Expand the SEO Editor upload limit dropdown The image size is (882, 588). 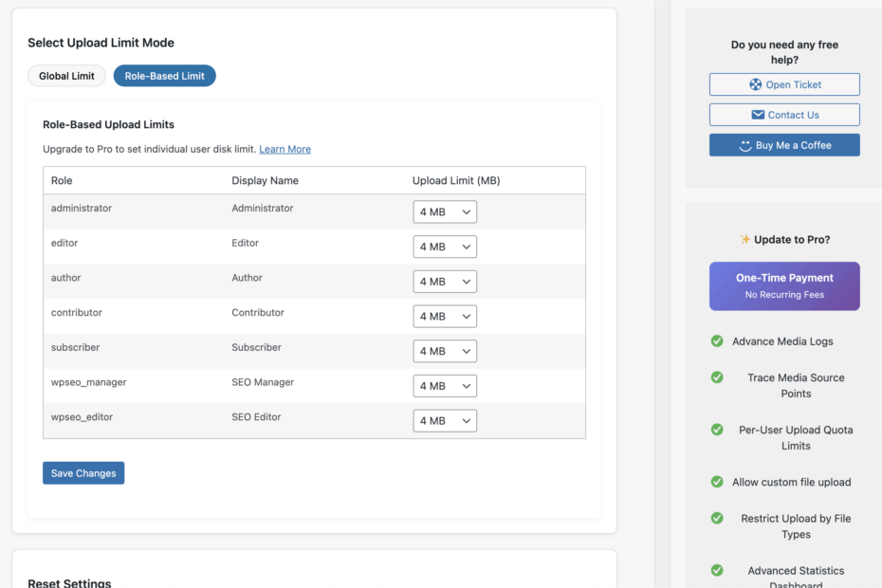445,421
